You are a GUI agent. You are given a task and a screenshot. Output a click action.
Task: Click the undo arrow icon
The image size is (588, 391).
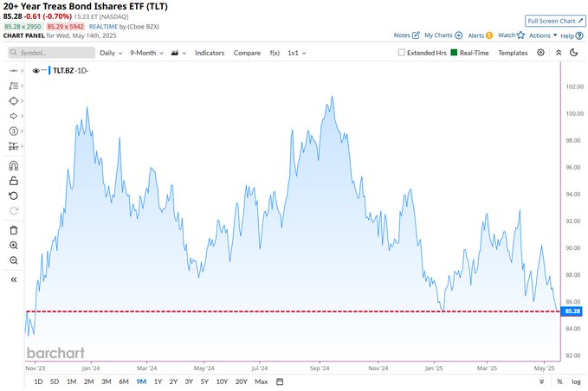14,195
